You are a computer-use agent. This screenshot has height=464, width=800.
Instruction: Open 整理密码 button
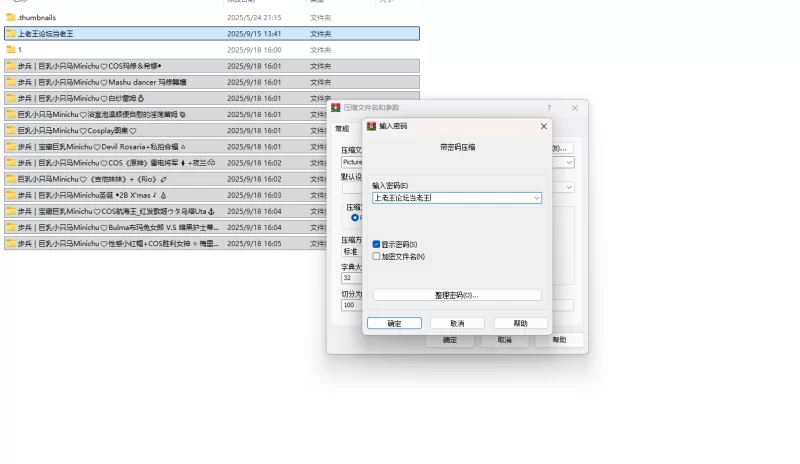tap(457, 295)
